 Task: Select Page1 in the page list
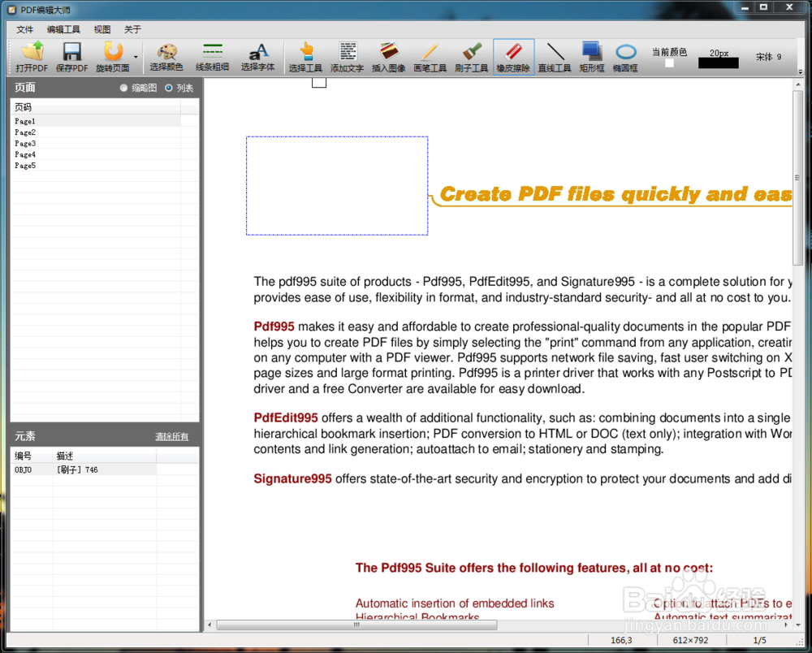(x=96, y=121)
